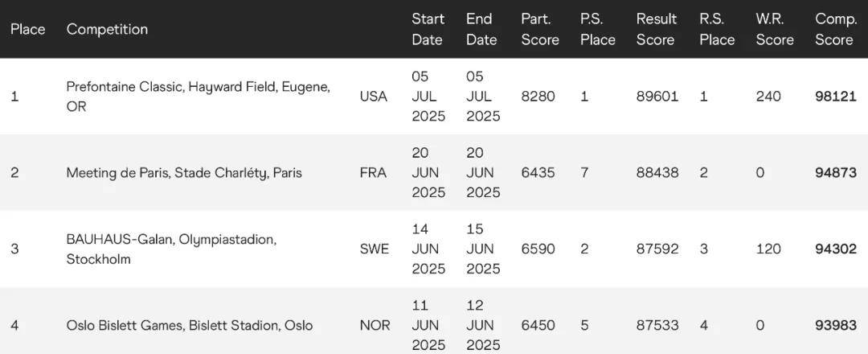Select the NOR country code cell

(375, 325)
